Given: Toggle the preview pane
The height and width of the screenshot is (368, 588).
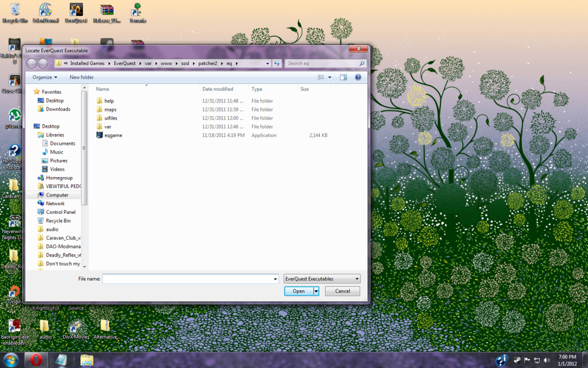Looking at the screenshot, I should click(x=343, y=78).
